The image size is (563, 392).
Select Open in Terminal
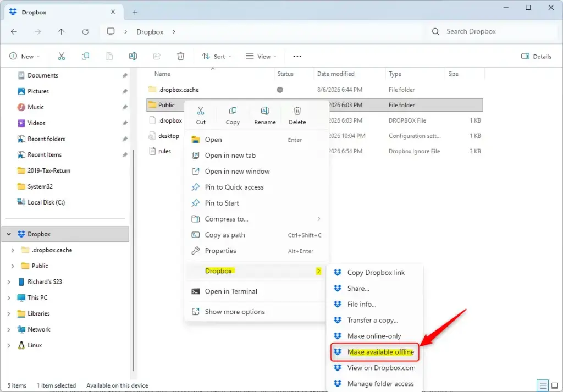click(x=256, y=291)
